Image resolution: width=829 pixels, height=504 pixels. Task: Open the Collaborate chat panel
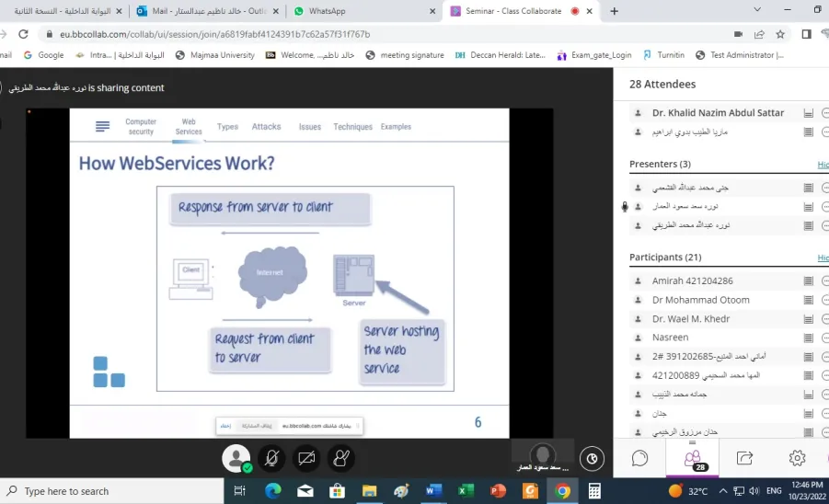(x=639, y=458)
